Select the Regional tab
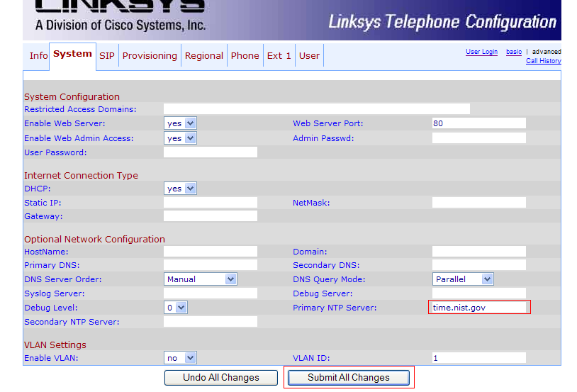Screen dimensions: 577x392 point(204,56)
